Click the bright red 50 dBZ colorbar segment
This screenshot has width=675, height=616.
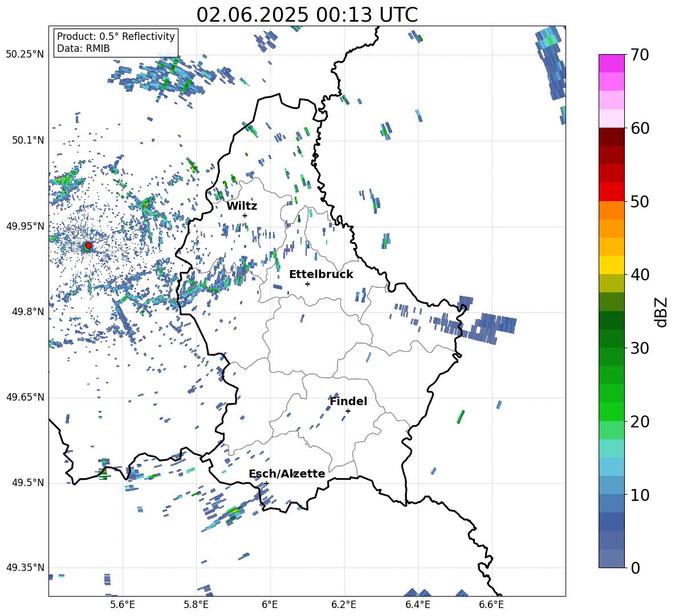pyautogui.click(x=612, y=192)
